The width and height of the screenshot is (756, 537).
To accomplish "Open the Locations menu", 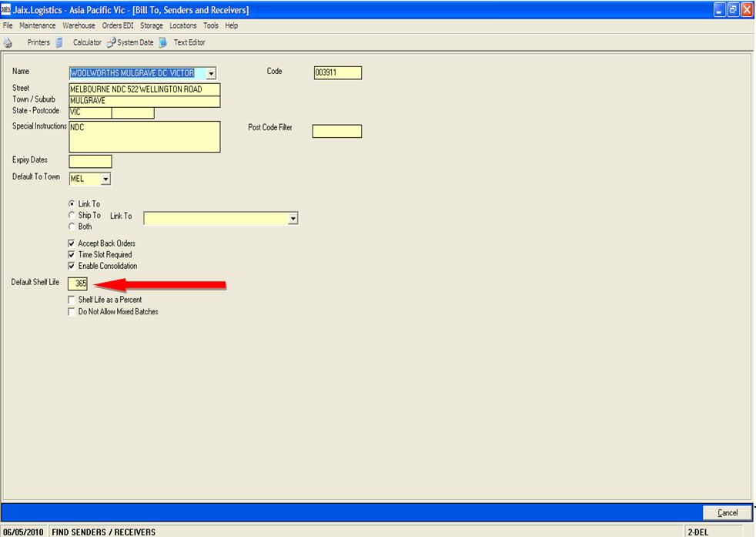I will [182, 25].
